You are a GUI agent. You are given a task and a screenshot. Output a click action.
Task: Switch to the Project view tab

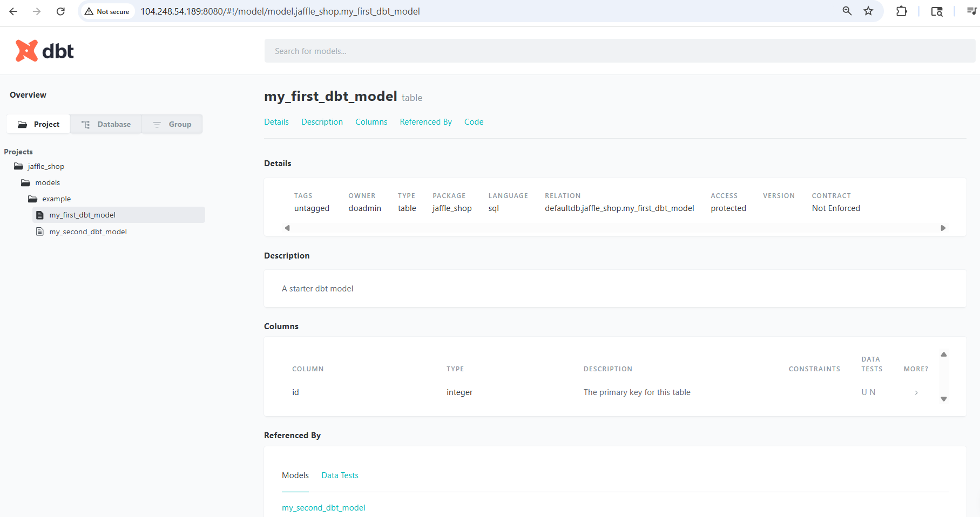38,124
